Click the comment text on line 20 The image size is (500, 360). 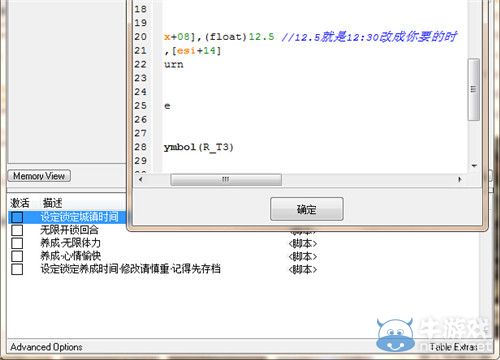(x=369, y=37)
